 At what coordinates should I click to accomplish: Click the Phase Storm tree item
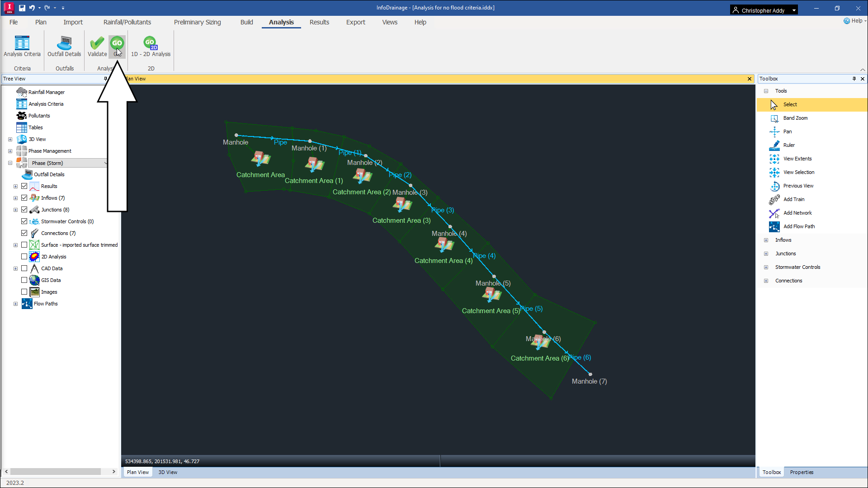pyautogui.click(x=47, y=163)
